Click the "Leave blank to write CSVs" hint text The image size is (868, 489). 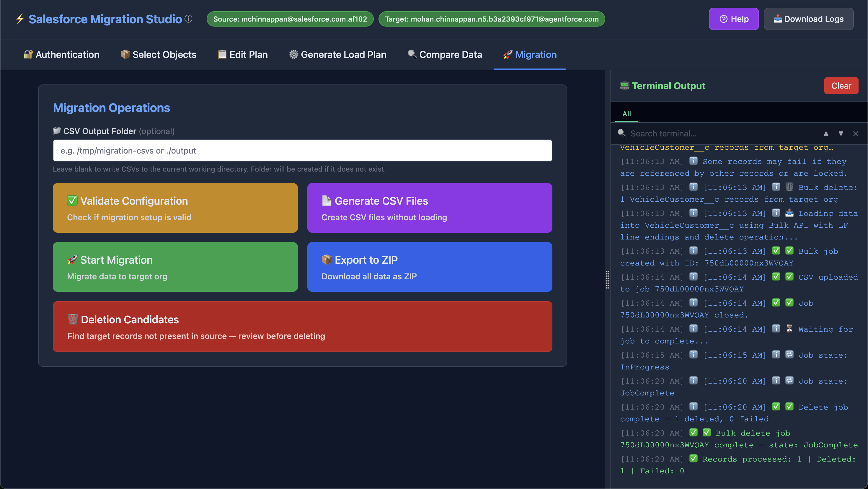click(x=219, y=169)
